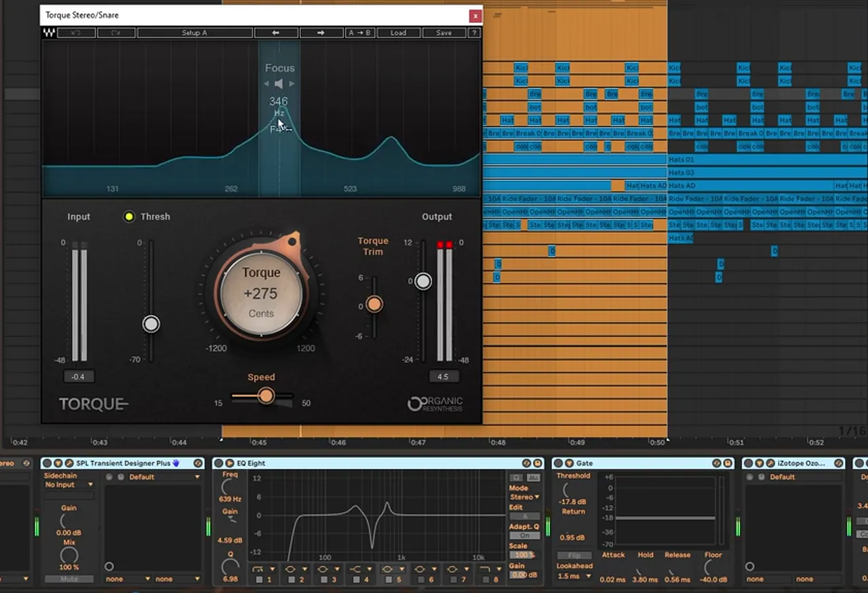Click the Load button in Torque

pos(398,33)
